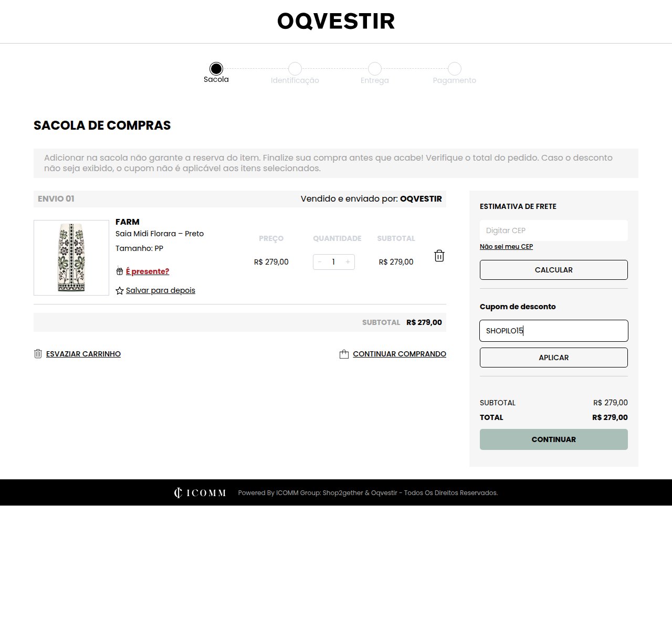This screenshot has height=630, width=672.
Task: Click the Vendido e enviado por: OQVESTIR text
Action: 371,199
